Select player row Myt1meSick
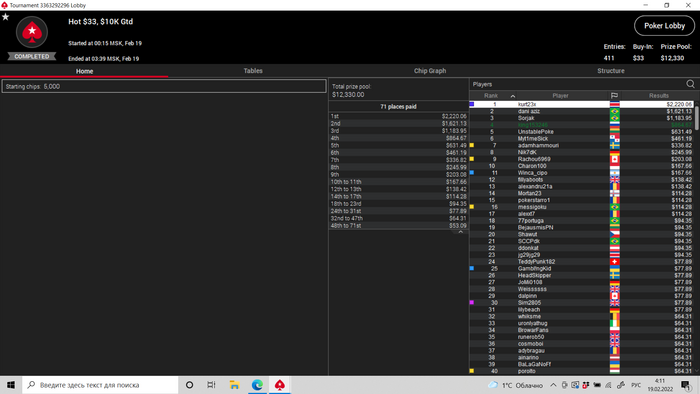700x394 pixels. (x=581, y=138)
